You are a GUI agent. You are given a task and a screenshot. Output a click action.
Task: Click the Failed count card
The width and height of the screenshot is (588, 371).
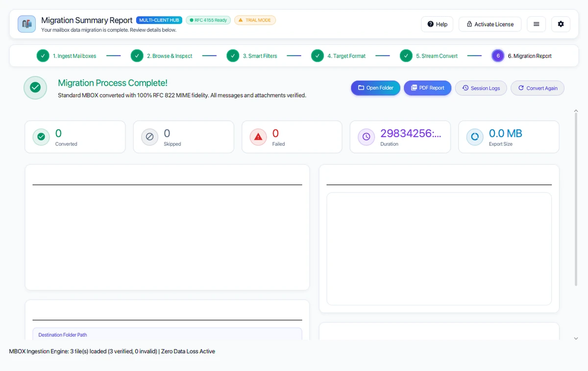[292, 137]
